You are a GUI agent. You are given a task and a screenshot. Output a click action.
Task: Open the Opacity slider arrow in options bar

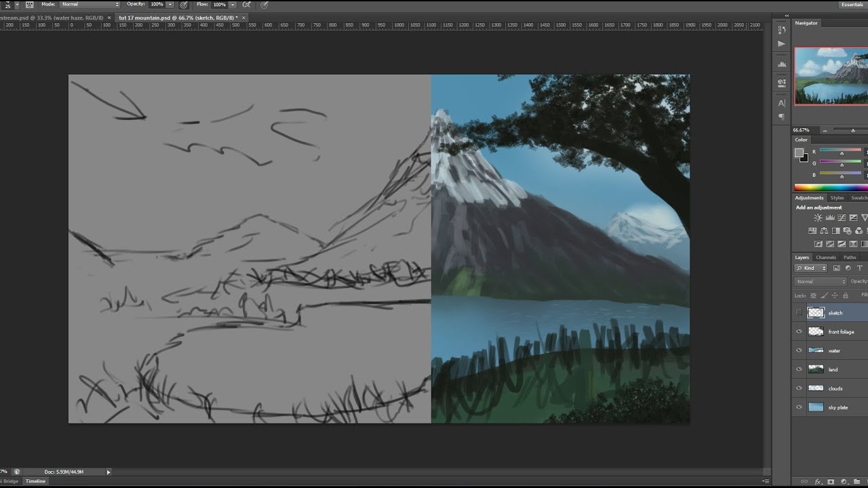(x=170, y=4)
